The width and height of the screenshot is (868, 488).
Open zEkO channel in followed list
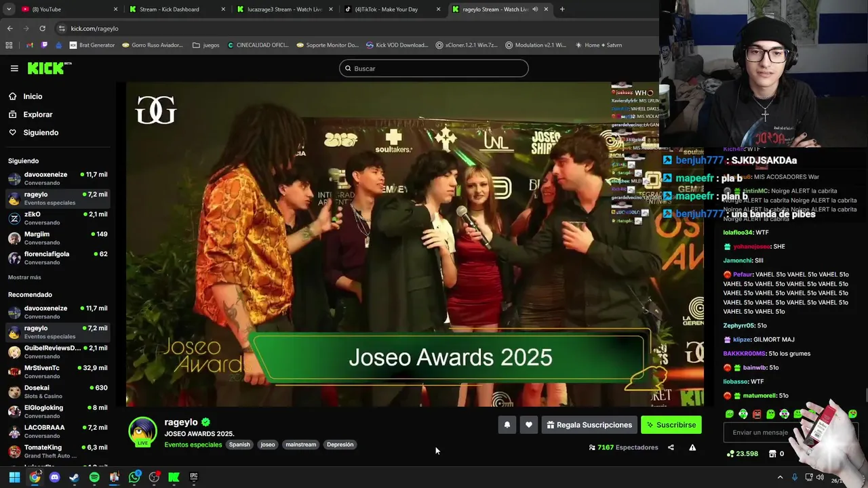tap(58, 218)
